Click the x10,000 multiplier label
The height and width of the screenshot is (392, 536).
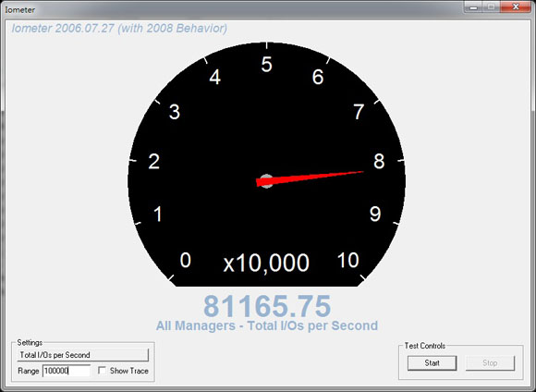pyautogui.click(x=266, y=263)
